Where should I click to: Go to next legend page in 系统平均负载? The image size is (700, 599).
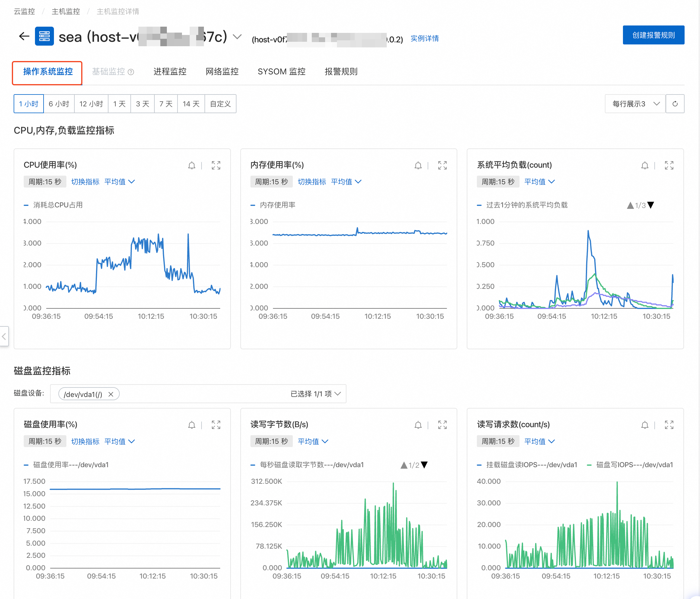click(651, 205)
